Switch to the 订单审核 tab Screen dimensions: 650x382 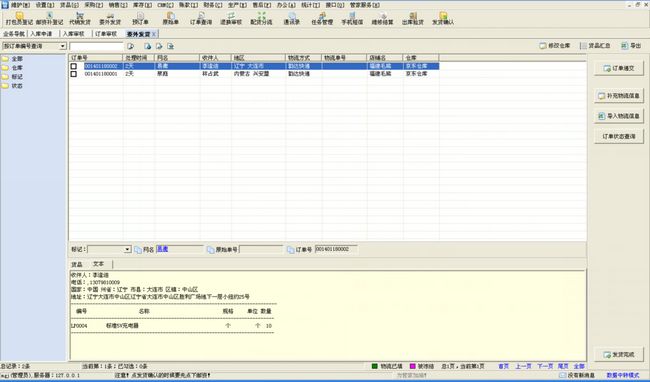(106, 34)
